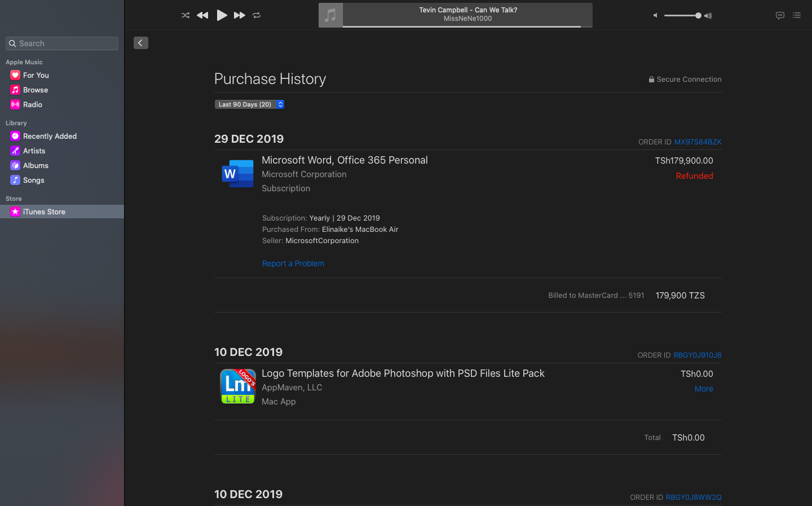Open Recently Added in Library

62,136
